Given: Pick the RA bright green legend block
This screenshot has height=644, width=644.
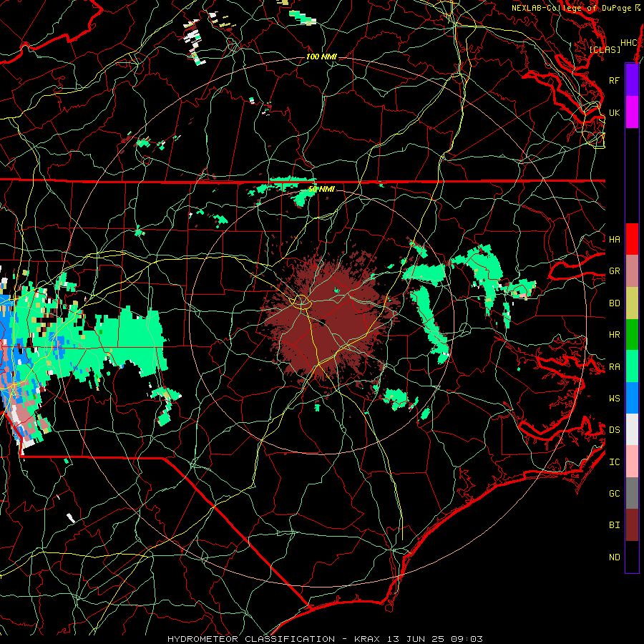Looking at the screenshot, I should pos(632,366).
